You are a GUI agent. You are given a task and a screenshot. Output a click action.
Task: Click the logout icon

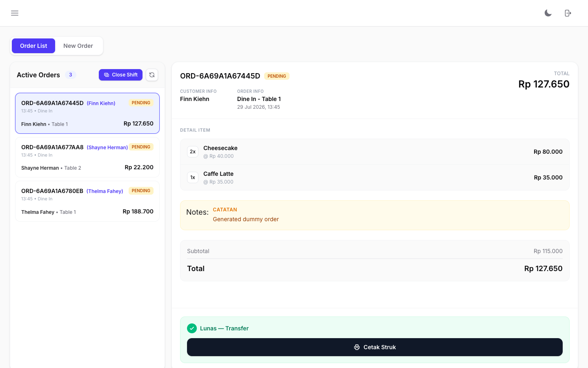[x=568, y=13]
